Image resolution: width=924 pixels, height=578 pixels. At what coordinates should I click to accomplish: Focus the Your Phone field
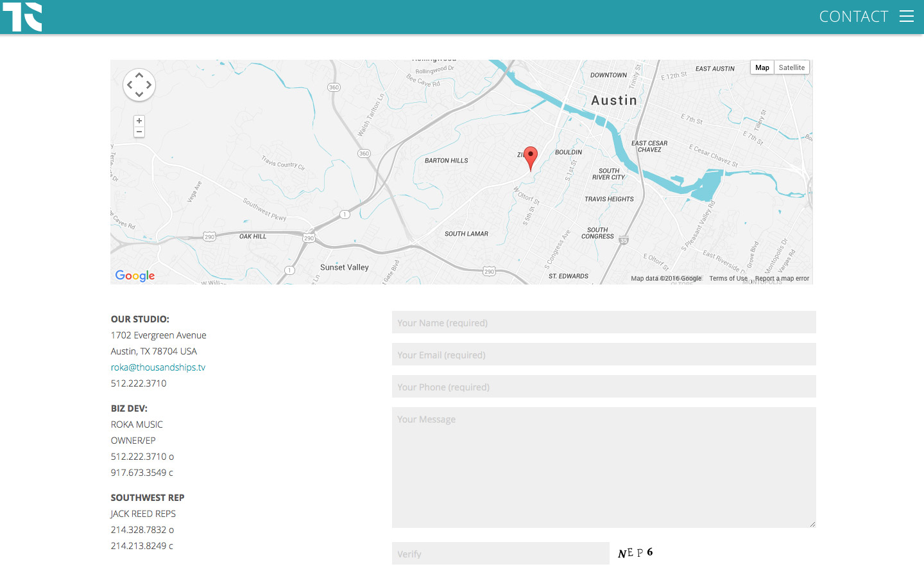604,387
